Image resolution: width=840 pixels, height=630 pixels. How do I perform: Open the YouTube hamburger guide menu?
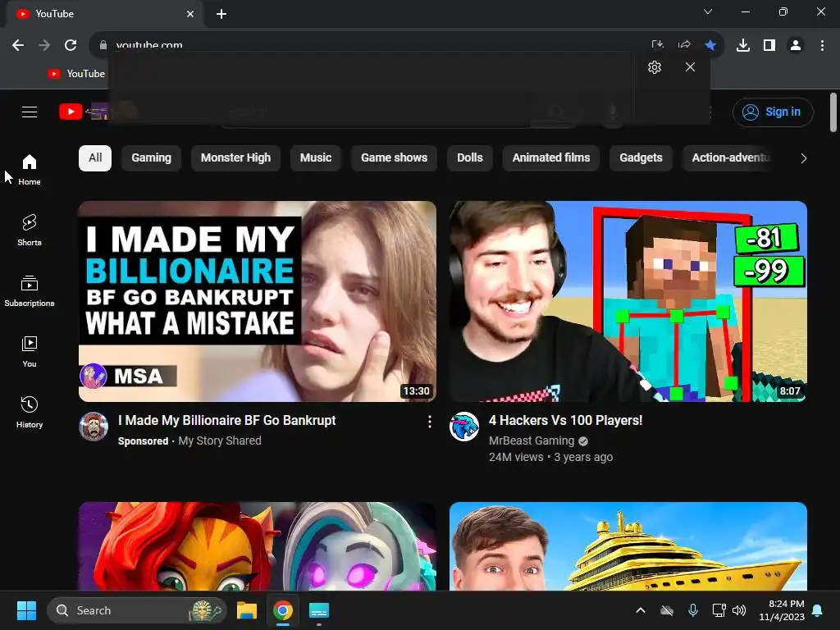click(30, 112)
